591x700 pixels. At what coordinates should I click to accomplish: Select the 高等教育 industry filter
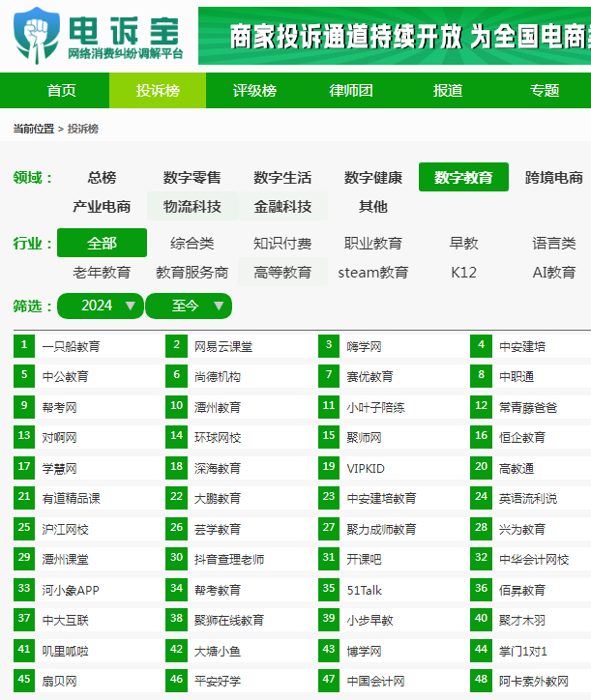tap(282, 272)
